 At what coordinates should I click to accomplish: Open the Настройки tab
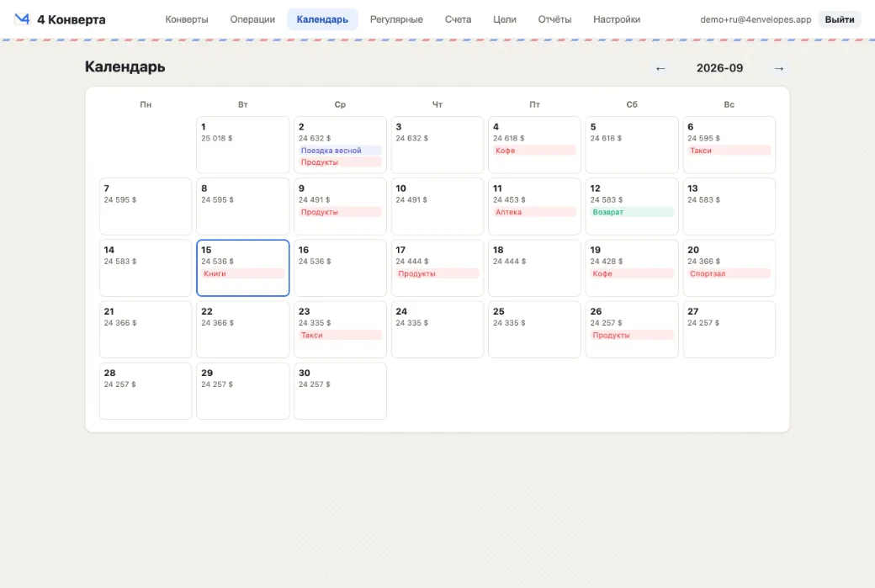617,19
